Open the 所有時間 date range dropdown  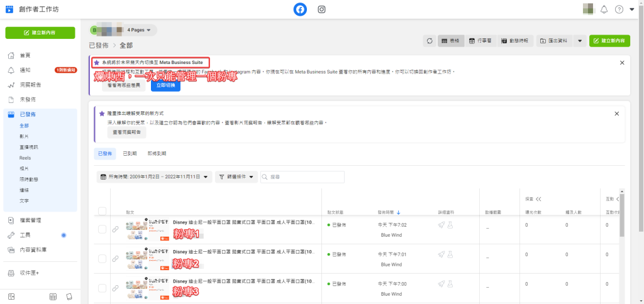154,177
